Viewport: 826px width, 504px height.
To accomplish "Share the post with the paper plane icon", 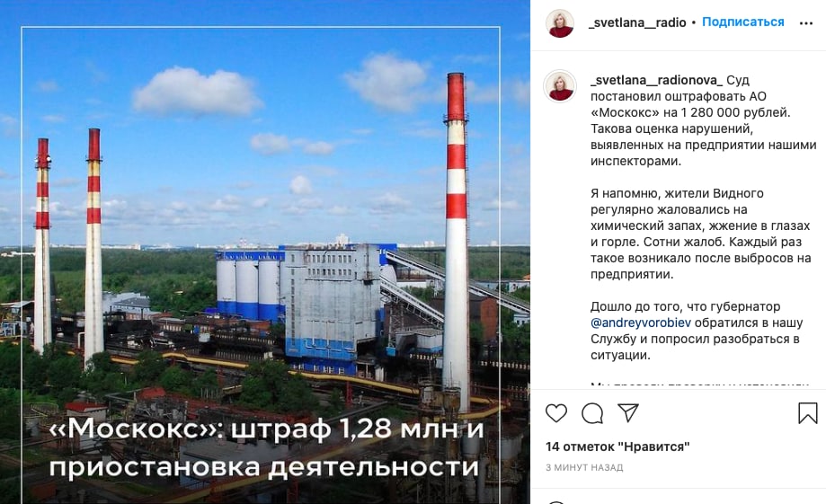I will (628, 412).
